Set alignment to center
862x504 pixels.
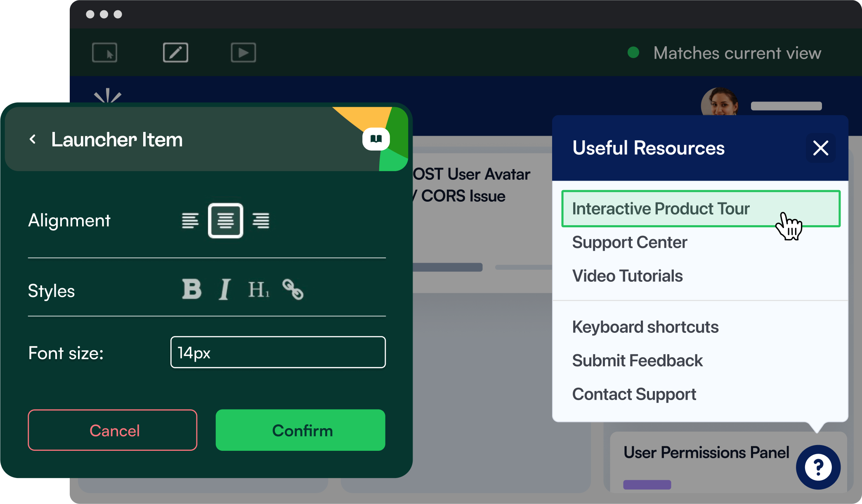(x=225, y=221)
